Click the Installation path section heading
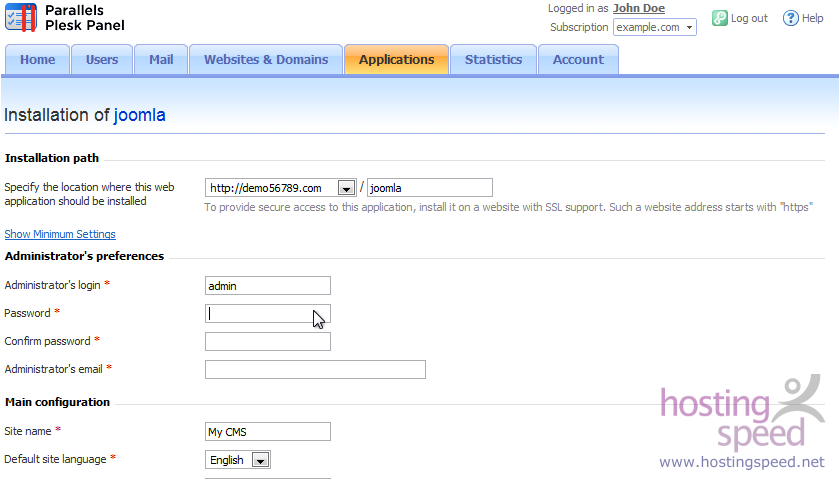This screenshot has height=480, width=840. 51,158
